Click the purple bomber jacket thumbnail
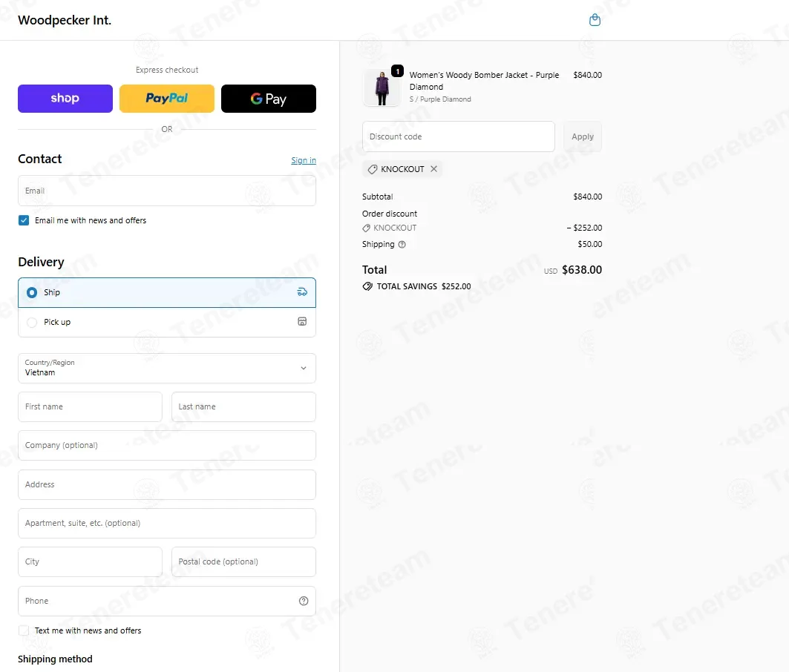 pos(382,88)
